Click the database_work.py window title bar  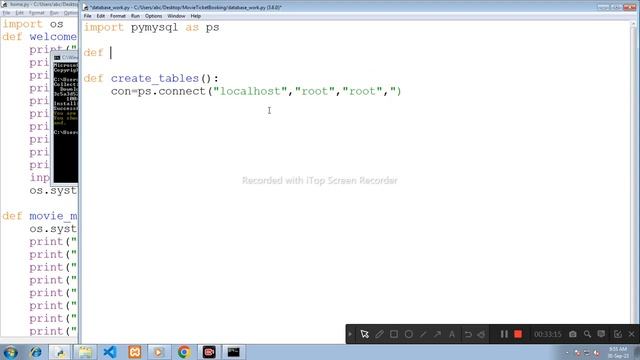click(339, 7)
